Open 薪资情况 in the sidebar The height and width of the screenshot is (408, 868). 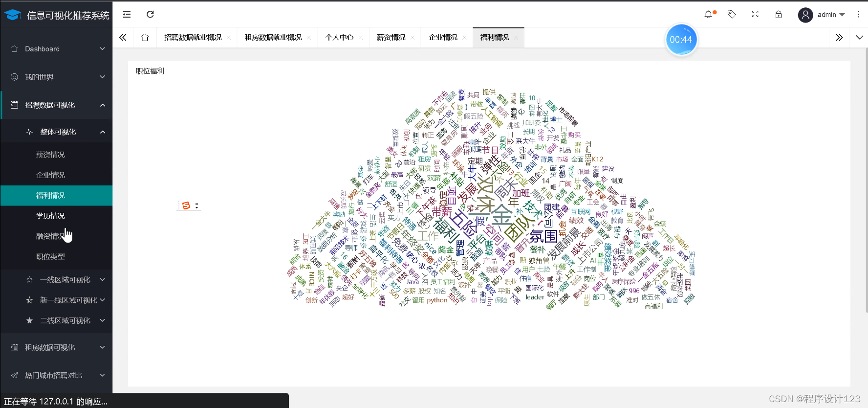(56, 155)
